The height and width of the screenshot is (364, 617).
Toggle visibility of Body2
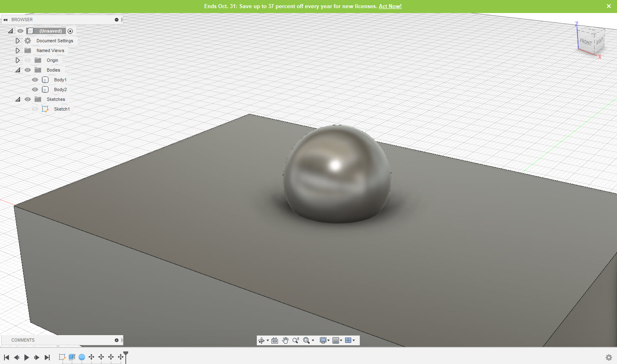pyautogui.click(x=35, y=89)
